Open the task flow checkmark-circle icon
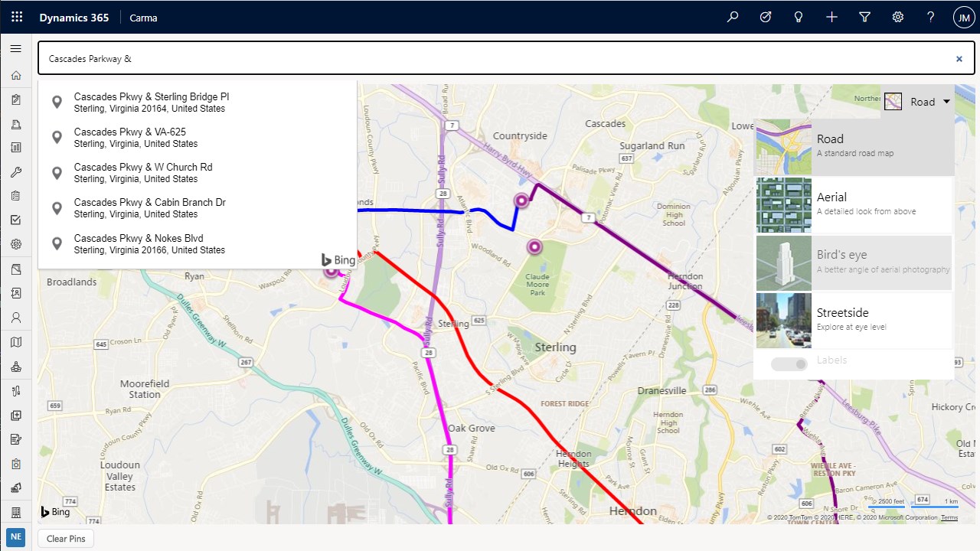This screenshot has width=980, height=551. pyautogui.click(x=766, y=17)
